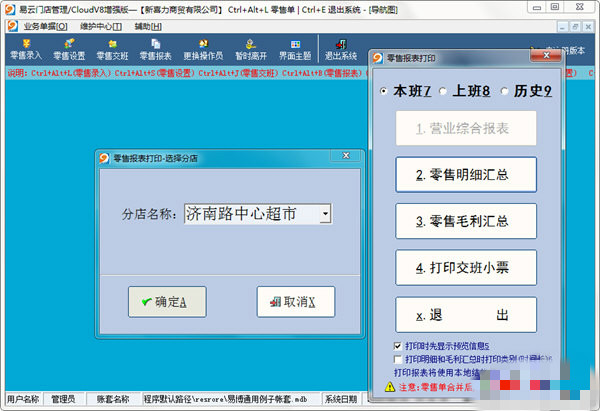Image resolution: width=600 pixels, height=411 pixels.
Task: Open the 界面主题 toolbar icon
Action: point(295,50)
